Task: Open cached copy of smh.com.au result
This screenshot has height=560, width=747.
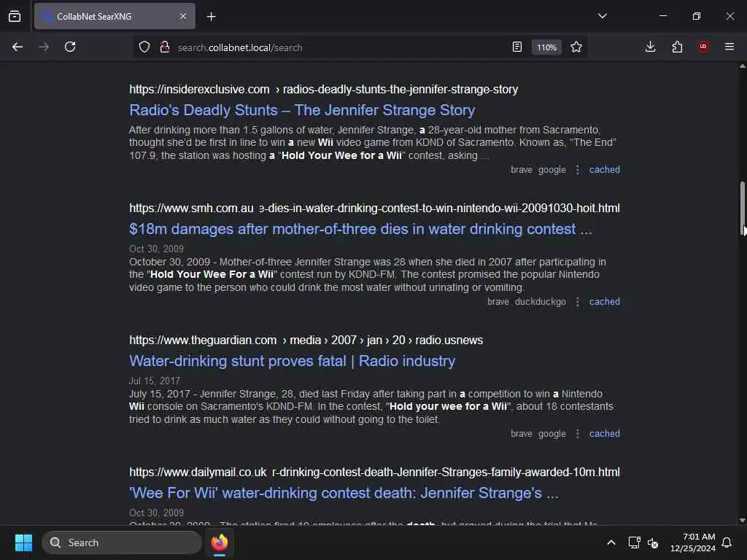Action: [x=605, y=301]
